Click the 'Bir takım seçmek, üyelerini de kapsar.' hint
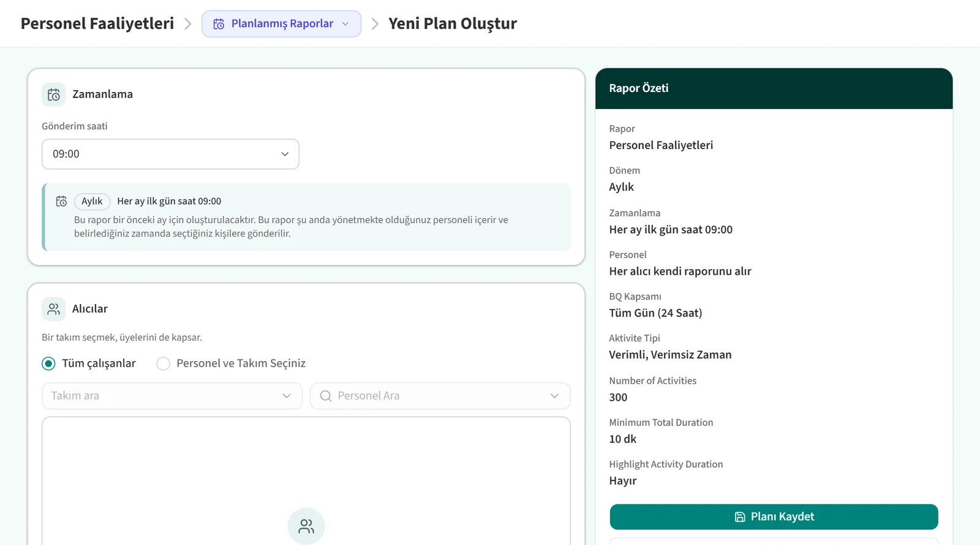Screen dimensions: 980x545 (x=122, y=337)
